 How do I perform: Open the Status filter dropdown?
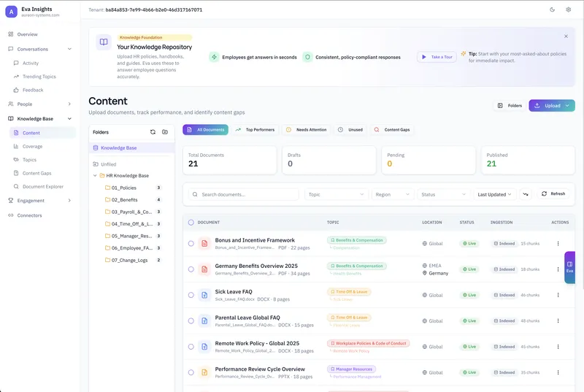(443, 194)
